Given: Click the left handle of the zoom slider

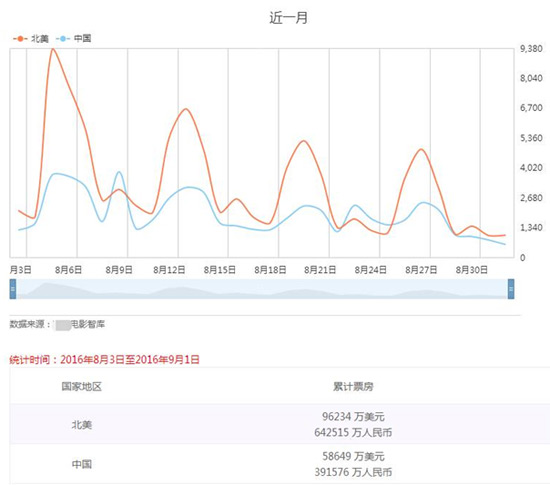Looking at the screenshot, I should click(x=13, y=289).
